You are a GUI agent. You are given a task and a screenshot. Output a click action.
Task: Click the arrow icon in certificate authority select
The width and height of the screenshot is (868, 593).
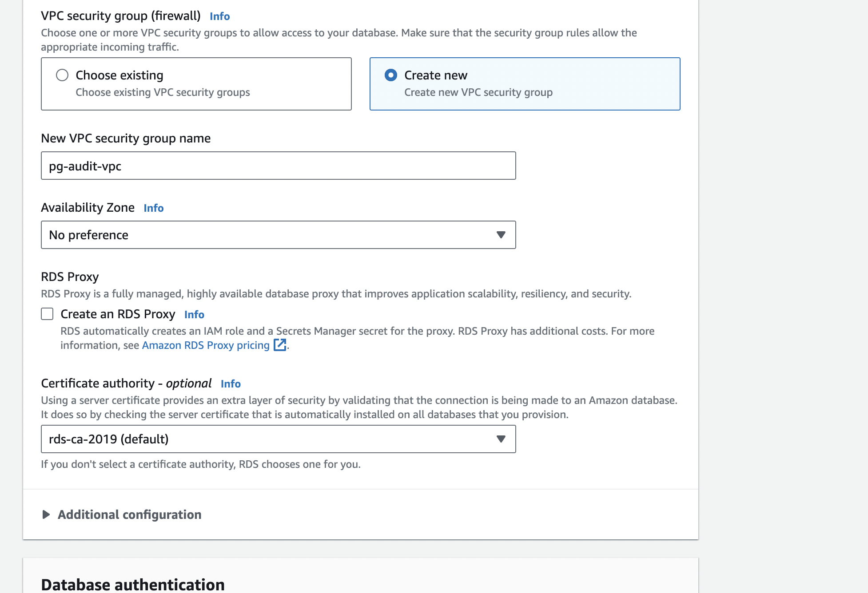[501, 439]
